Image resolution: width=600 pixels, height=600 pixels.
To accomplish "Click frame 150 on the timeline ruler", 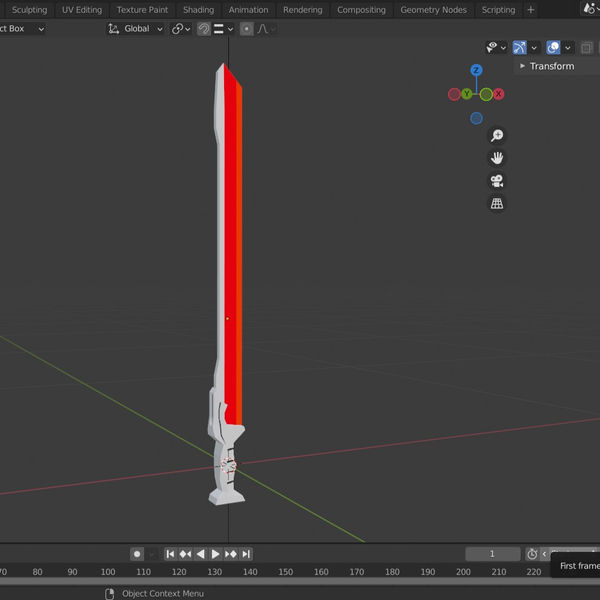I will (285, 572).
